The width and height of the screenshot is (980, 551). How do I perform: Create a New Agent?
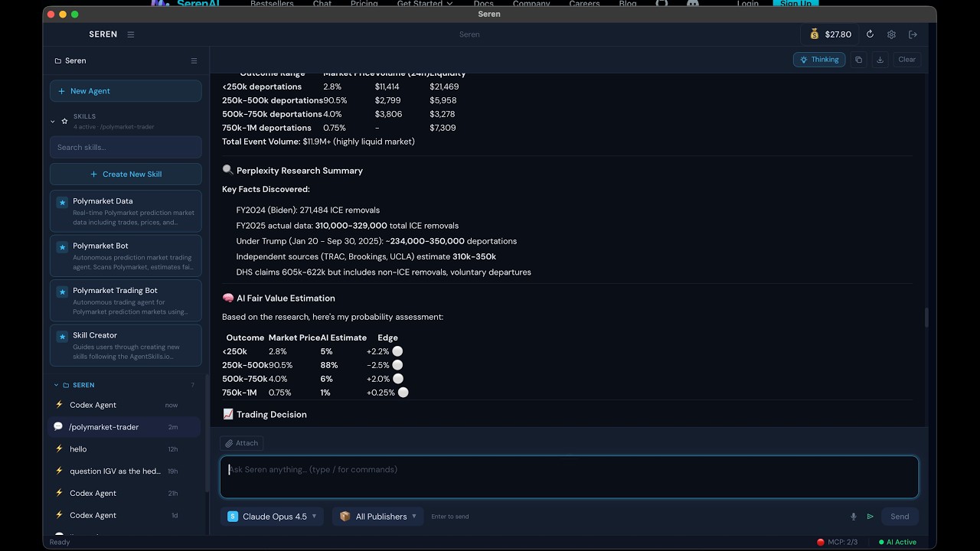coord(126,91)
